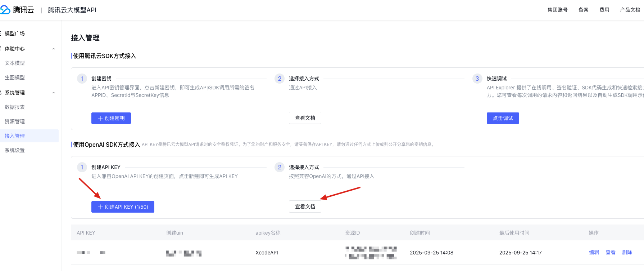
Task: Collapse the 系统管理 section chevron
Action: coord(54,93)
